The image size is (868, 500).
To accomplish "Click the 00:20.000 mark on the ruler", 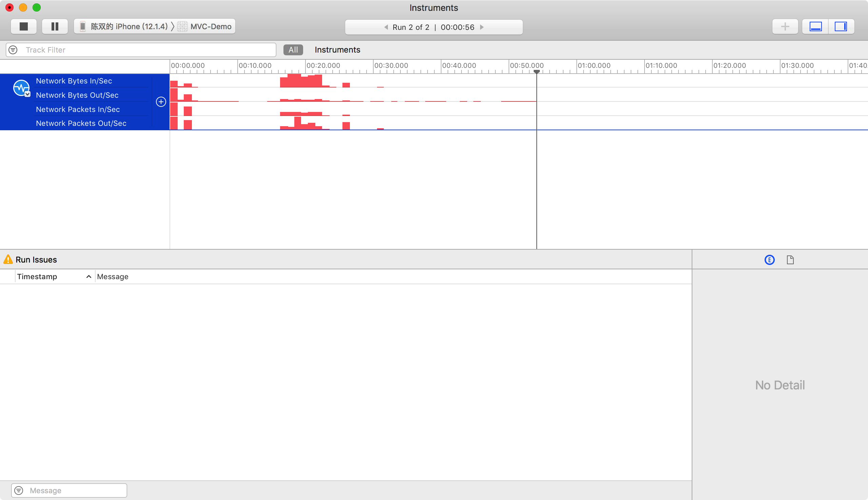I will pos(323,65).
